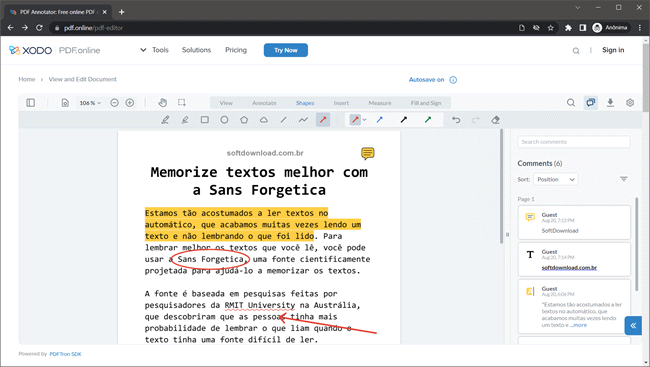Expand red arrow preset style dropdown
Screen dimensions: 650x367
[364, 120]
